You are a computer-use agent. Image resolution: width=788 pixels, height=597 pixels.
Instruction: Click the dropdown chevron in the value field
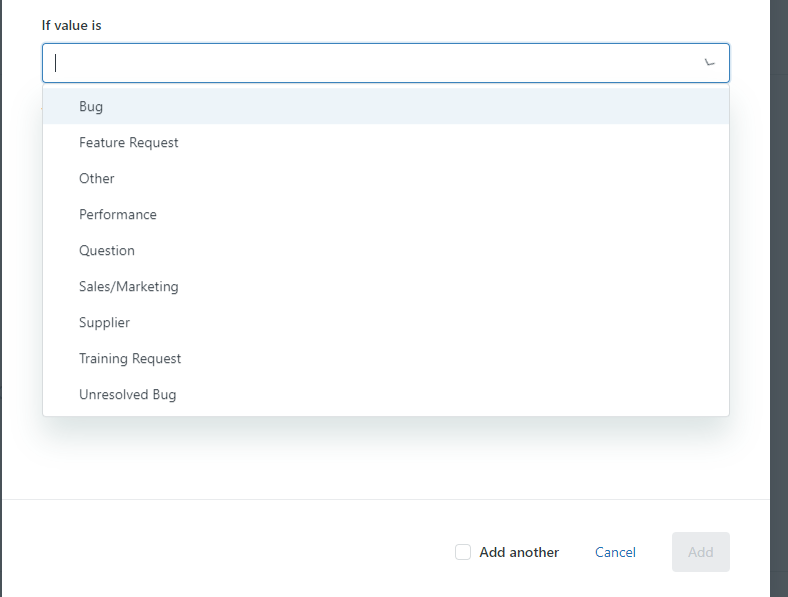pyautogui.click(x=710, y=63)
